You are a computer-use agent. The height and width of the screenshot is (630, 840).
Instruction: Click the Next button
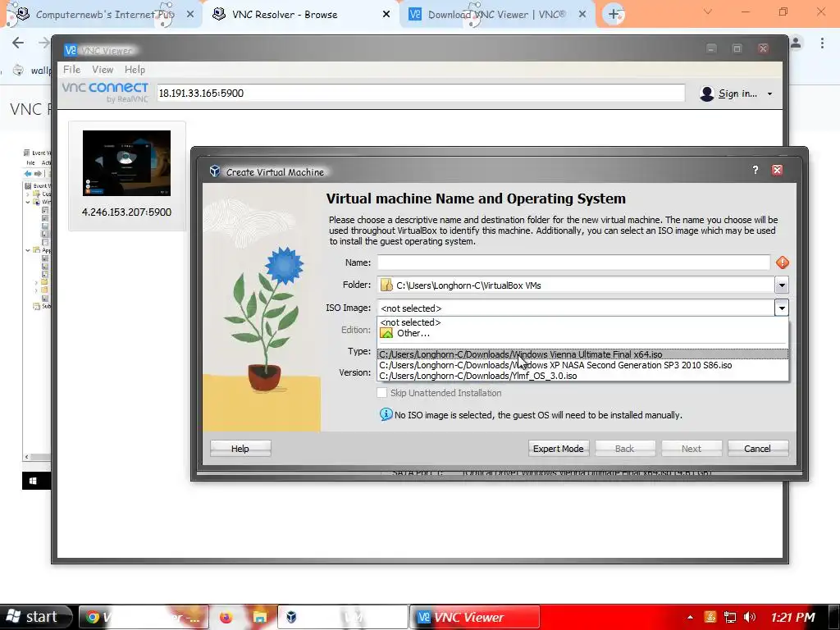click(x=691, y=449)
